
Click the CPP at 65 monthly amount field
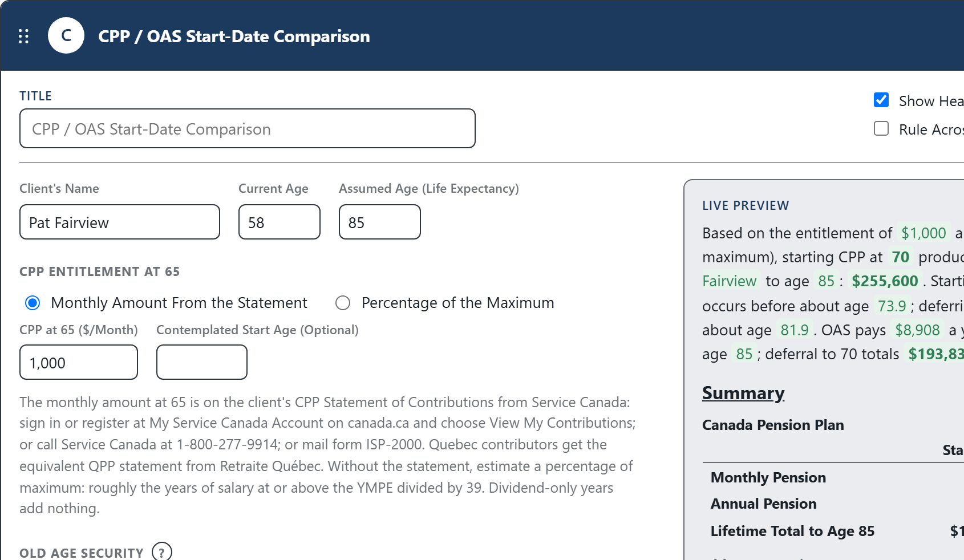click(x=79, y=362)
